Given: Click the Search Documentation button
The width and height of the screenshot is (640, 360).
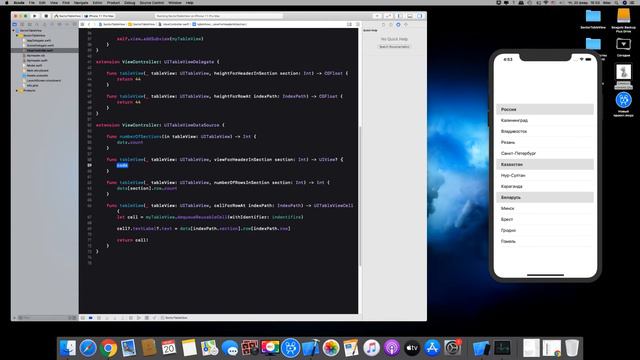Looking at the screenshot, I should (x=394, y=47).
